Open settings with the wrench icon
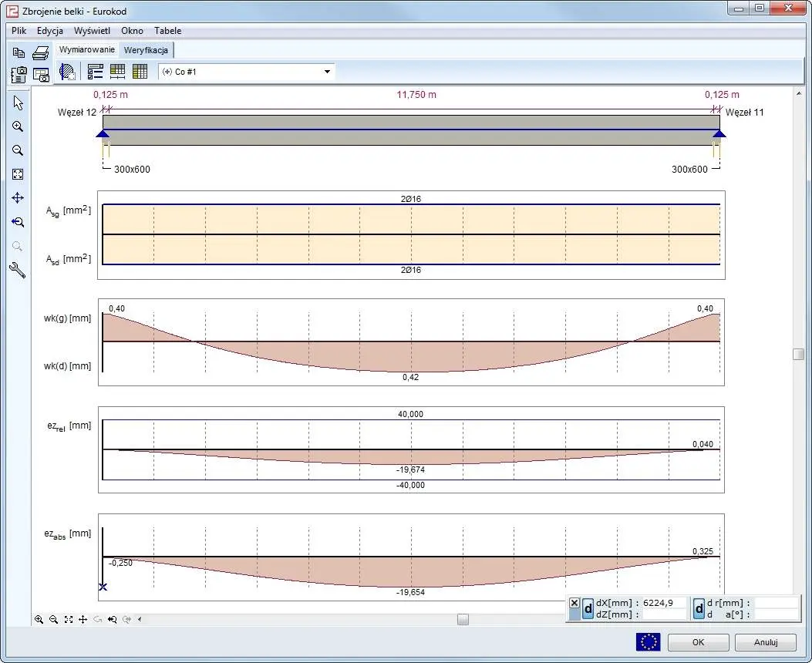The width and height of the screenshot is (812, 663). pos(18,269)
